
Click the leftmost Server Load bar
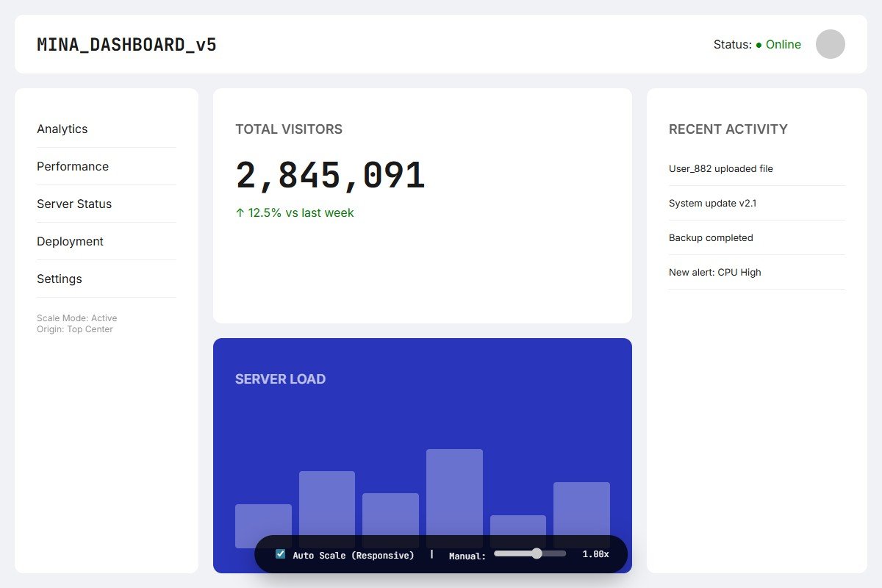[x=263, y=520]
